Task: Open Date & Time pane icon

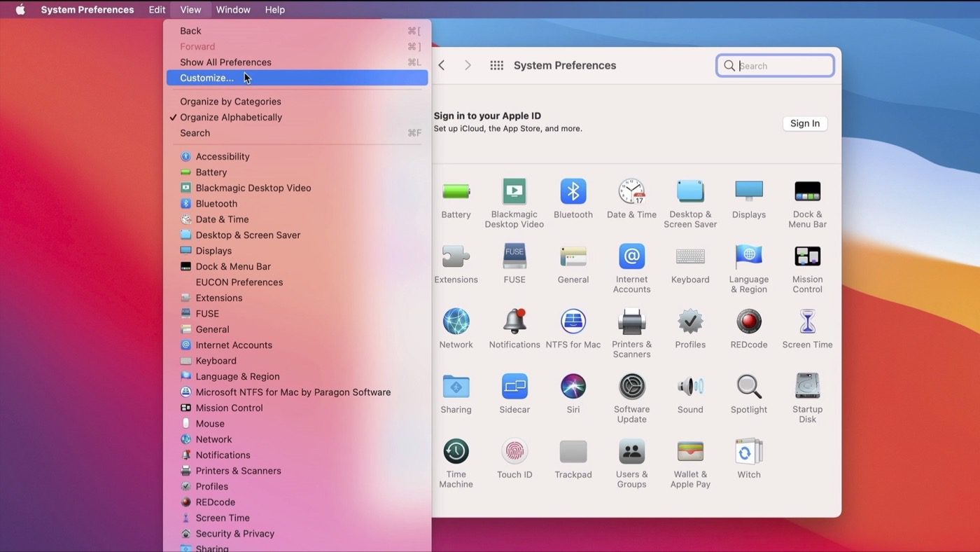Action: [631, 191]
